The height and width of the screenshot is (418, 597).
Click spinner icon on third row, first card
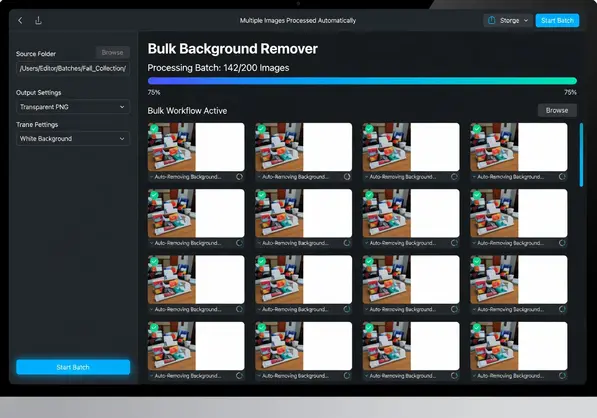tap(239, 309)
